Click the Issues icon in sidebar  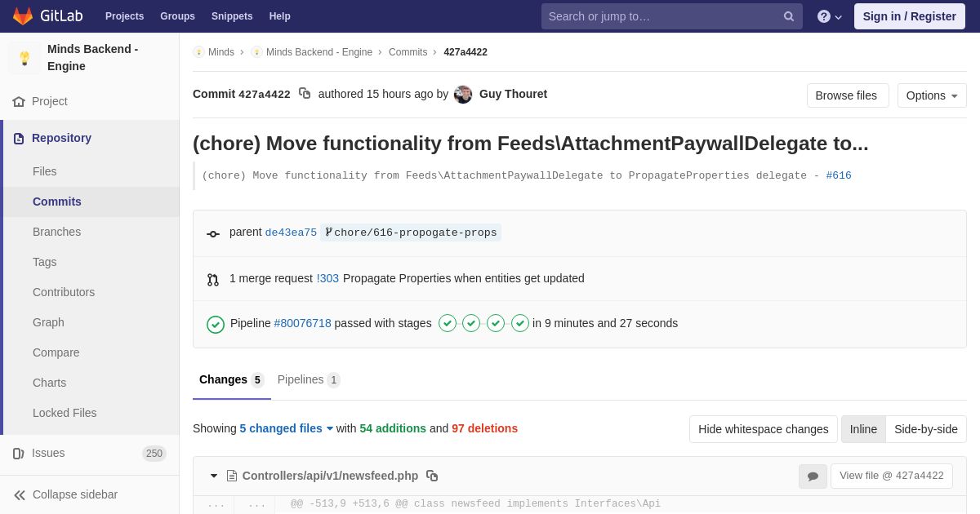pos(19,454)
